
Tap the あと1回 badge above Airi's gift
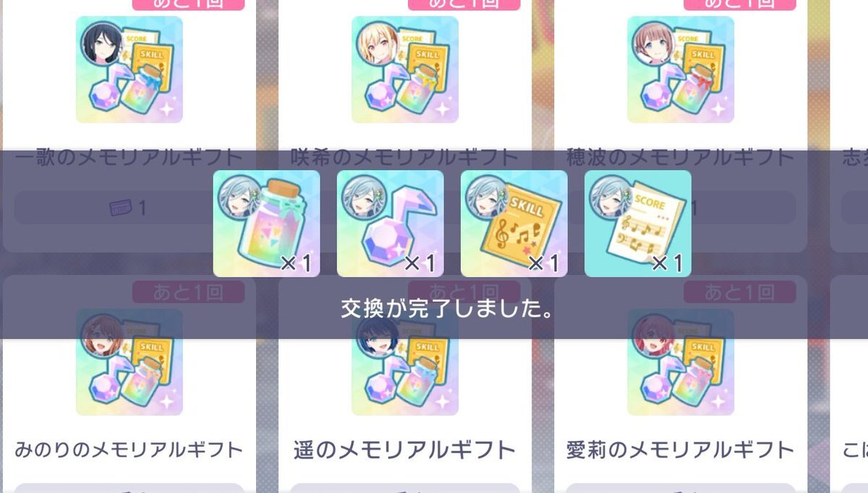tap(739, 292)
